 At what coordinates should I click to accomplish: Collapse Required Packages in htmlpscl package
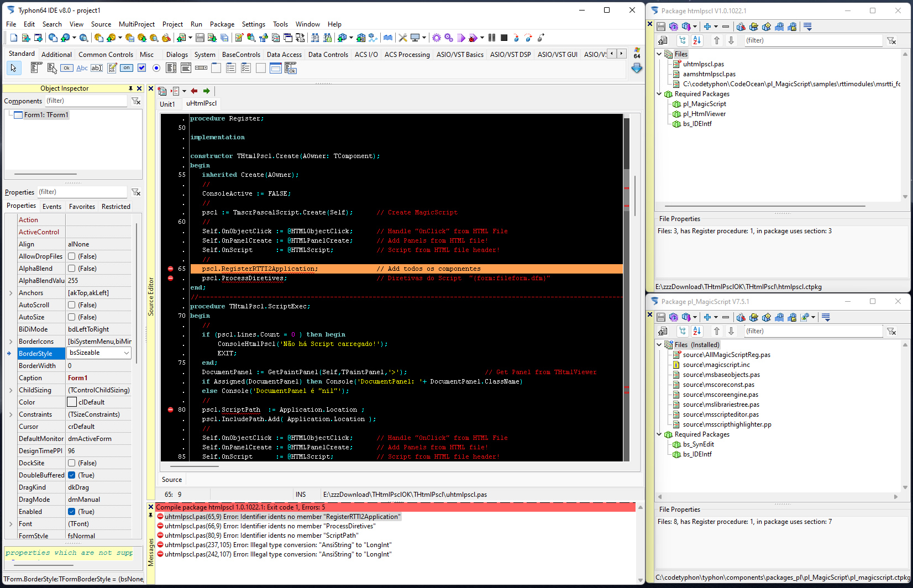coord(659,94)
